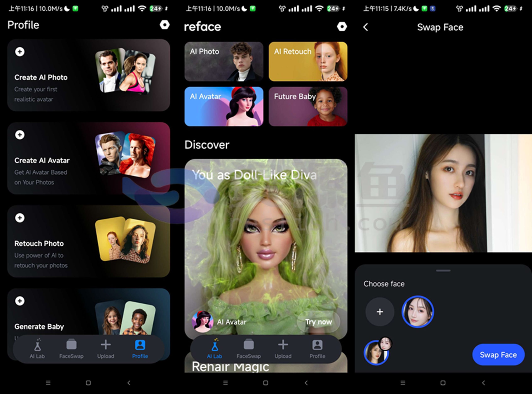Viewport: 532px width, 394px height.
Task: Tap Android back button under reface screen
Action: click(x=306, y=383)
